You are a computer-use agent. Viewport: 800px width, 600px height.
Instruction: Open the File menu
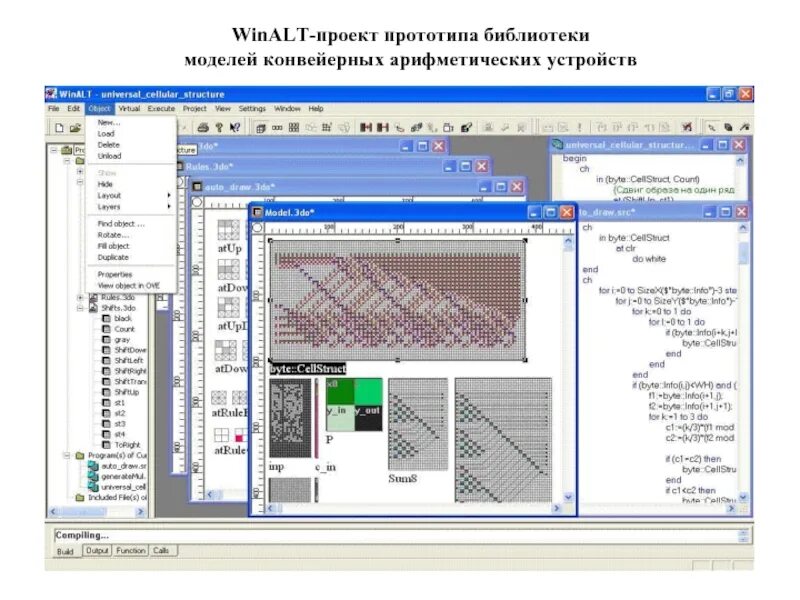pyautogui.click(x=54, y=109)
